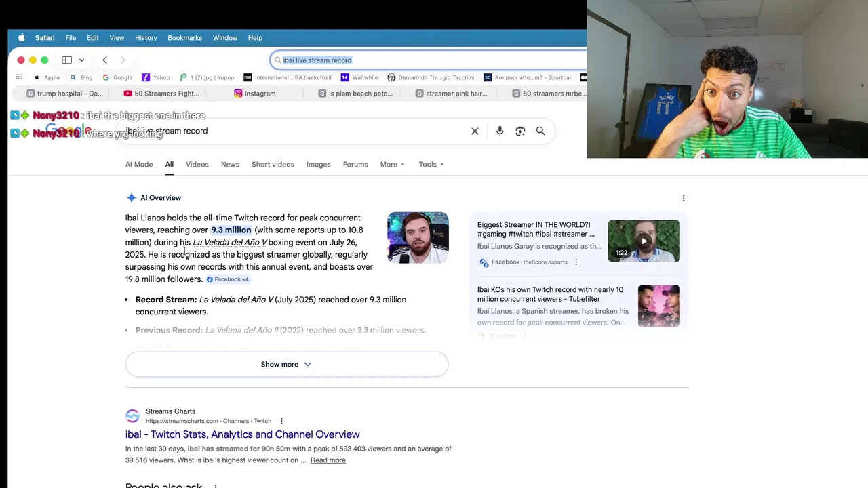Click the Safari address bar
Viewport: 868px width, 488px height.
[429, 60]
